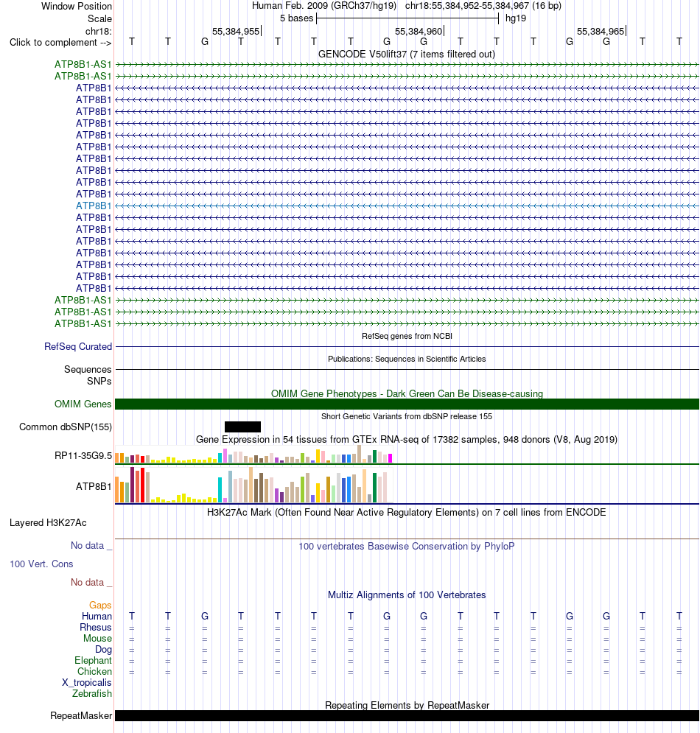Click the black RepeatMasker element bar
This screenshot has width=700, height=733.
[x=407, y=716]
